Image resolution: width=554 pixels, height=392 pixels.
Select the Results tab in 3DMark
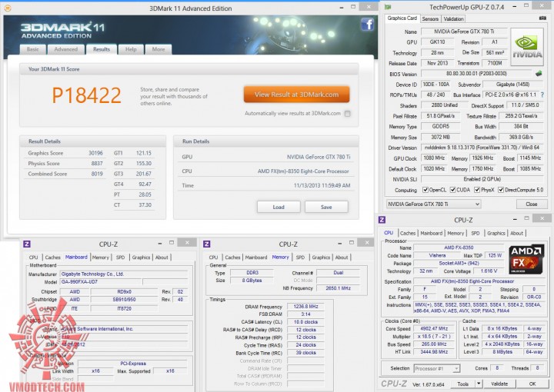[x=102, y=49]
